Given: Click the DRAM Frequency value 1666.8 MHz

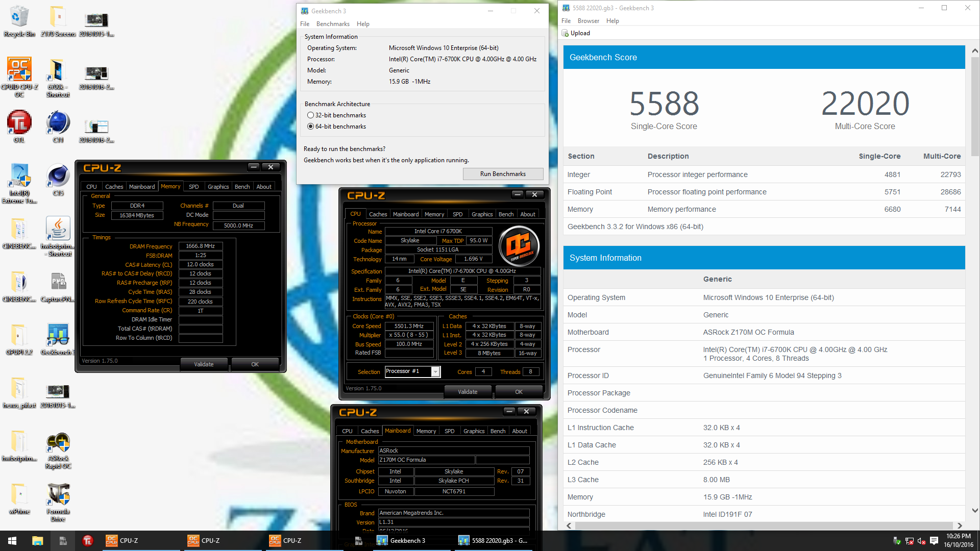Looking at the screenshot, I should point(200,246).
